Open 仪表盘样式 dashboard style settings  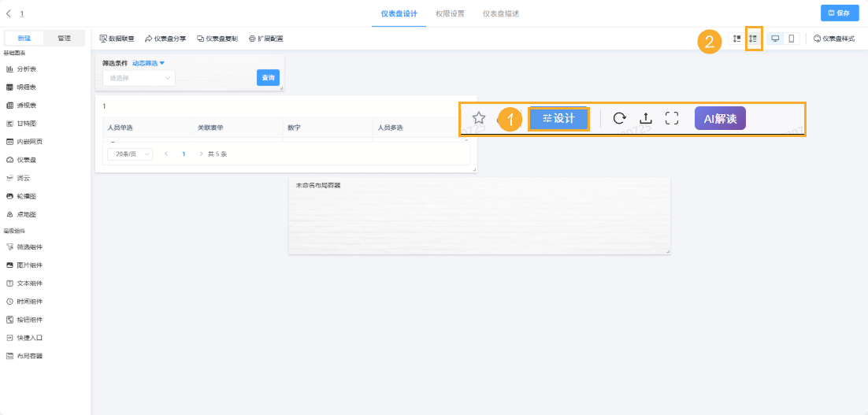[x=833, y=39]
